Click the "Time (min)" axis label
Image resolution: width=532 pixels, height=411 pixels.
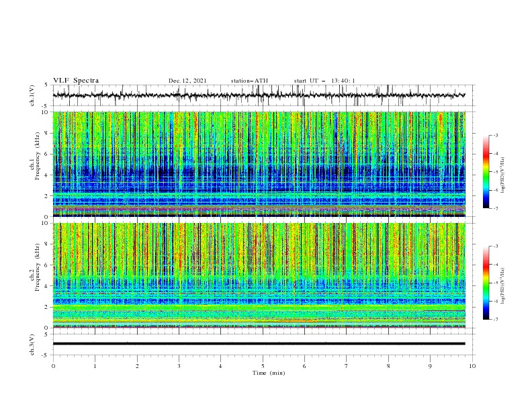269,373
